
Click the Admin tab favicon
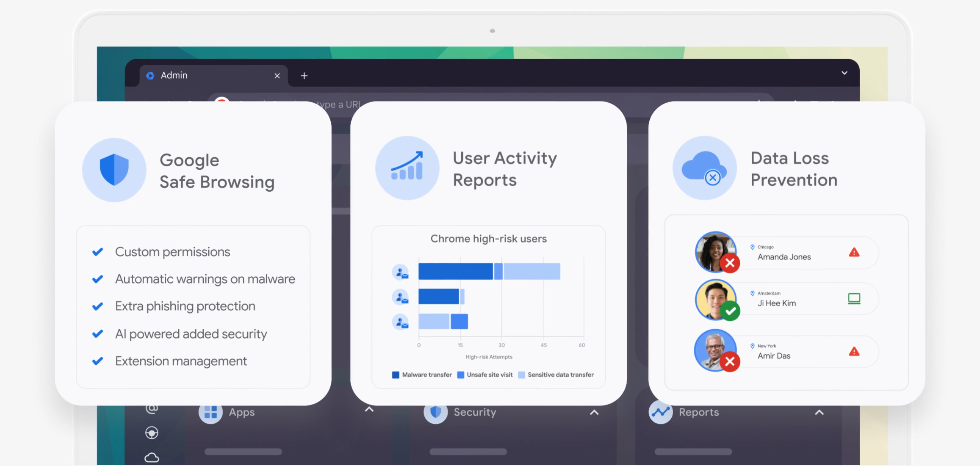(x=150, y=76)
